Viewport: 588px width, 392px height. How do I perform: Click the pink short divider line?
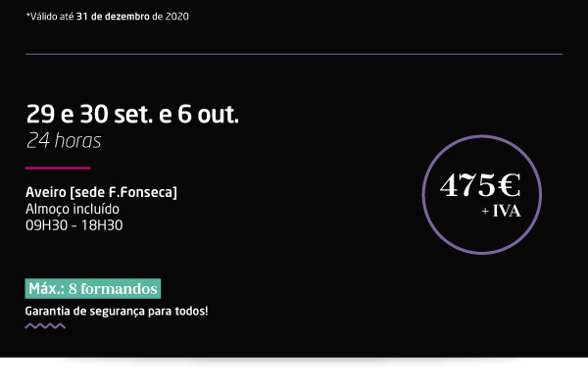(x=58, y=168)
